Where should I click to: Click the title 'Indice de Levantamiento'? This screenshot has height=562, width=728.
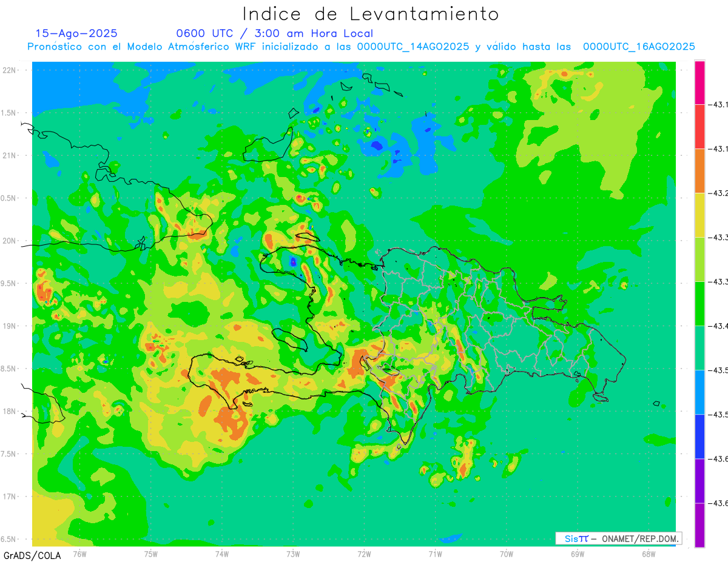[371, 13]
